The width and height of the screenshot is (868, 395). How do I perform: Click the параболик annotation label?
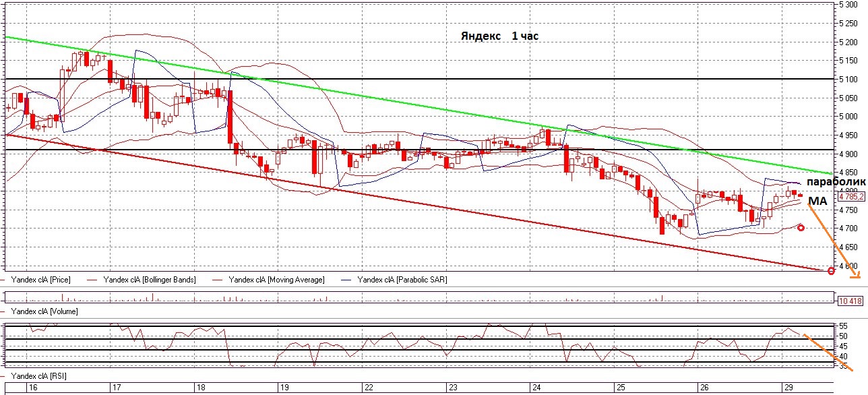(835, 183)
